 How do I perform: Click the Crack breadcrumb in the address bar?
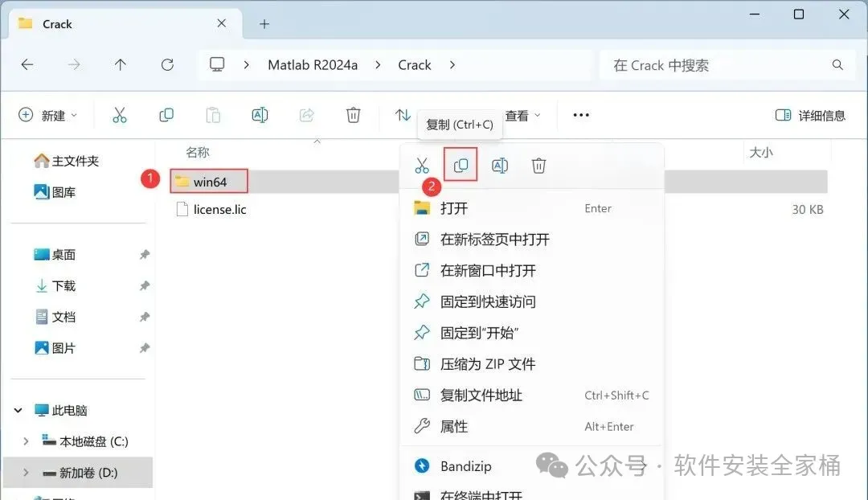pos(415,65)
